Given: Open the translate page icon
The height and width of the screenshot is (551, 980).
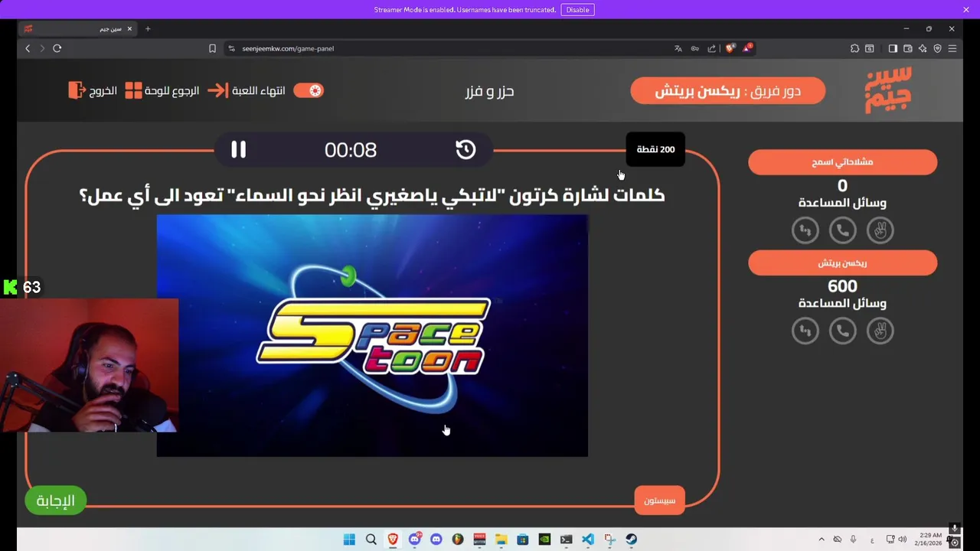Looking at the screenshot, I should coord(678,48).
